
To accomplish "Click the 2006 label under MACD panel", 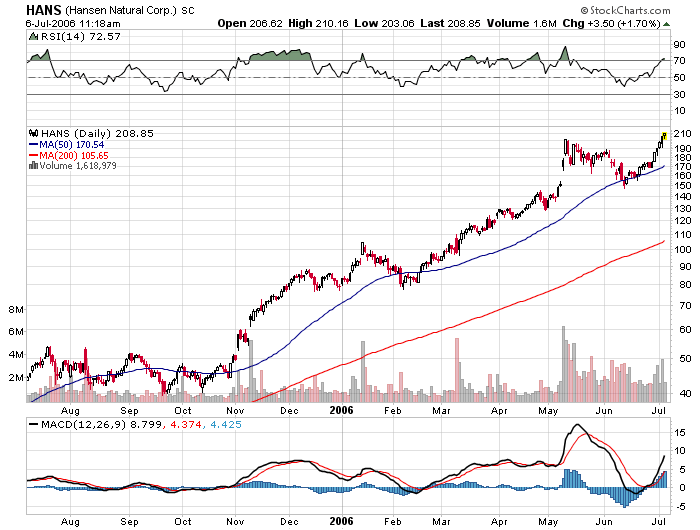I will [341, 521].
